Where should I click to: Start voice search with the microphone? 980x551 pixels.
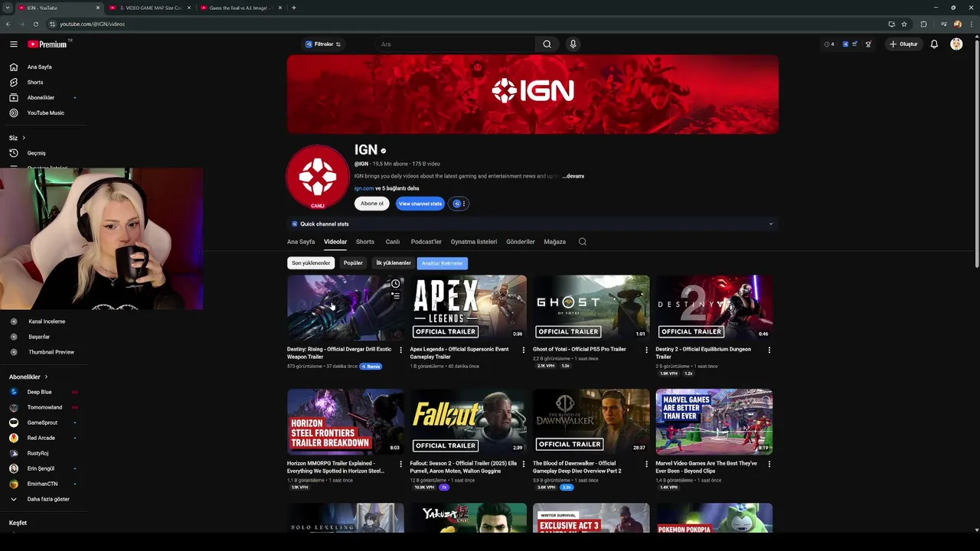click(573, 44)
